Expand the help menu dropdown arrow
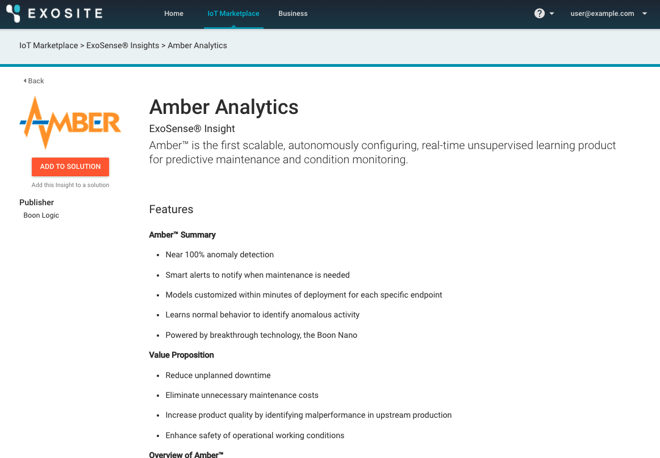The image size is (660, 458). (x=552, y=13)
